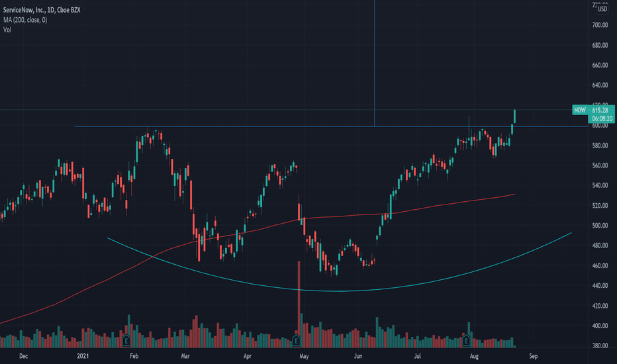Click the Mar label on time axis

click(185, 356)
